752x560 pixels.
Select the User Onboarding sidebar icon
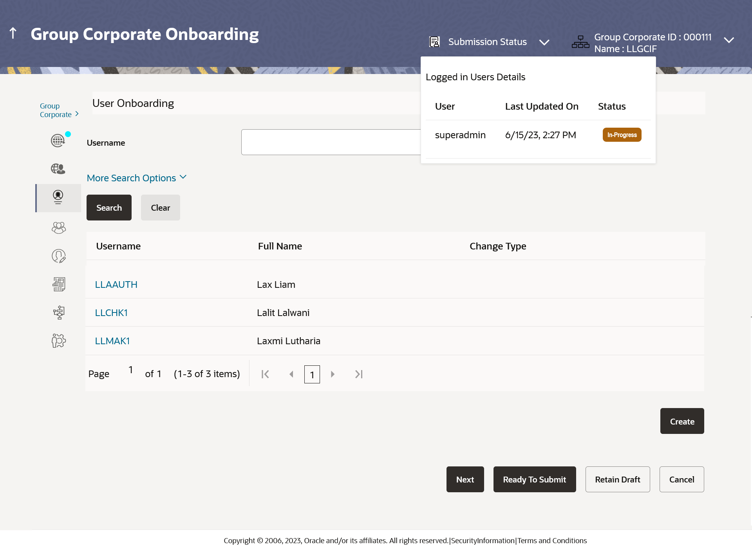coord(58,197)
